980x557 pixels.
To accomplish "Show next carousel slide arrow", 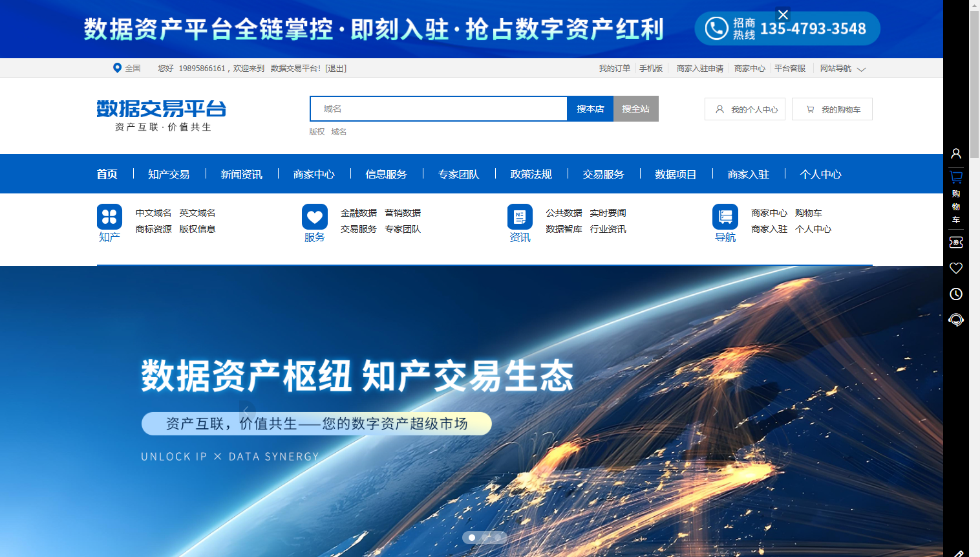I will 715,411.
